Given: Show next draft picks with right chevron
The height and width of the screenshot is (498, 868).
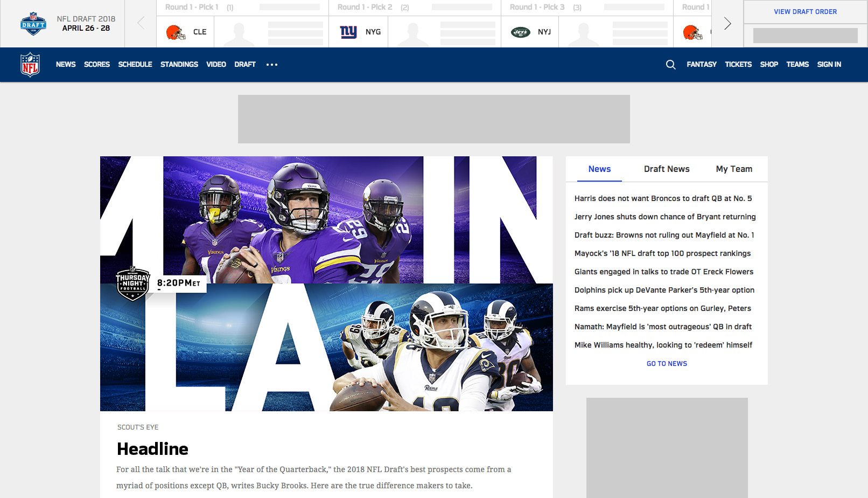Looking at the screenshot, I should point(727,23).
